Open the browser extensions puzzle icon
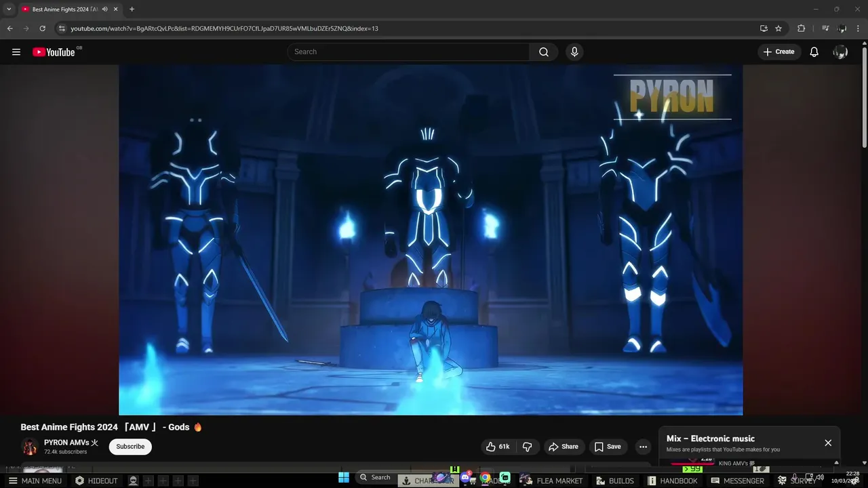Viewport: 868px width, 488px height. pyautogui.click(x=801, y=28)
